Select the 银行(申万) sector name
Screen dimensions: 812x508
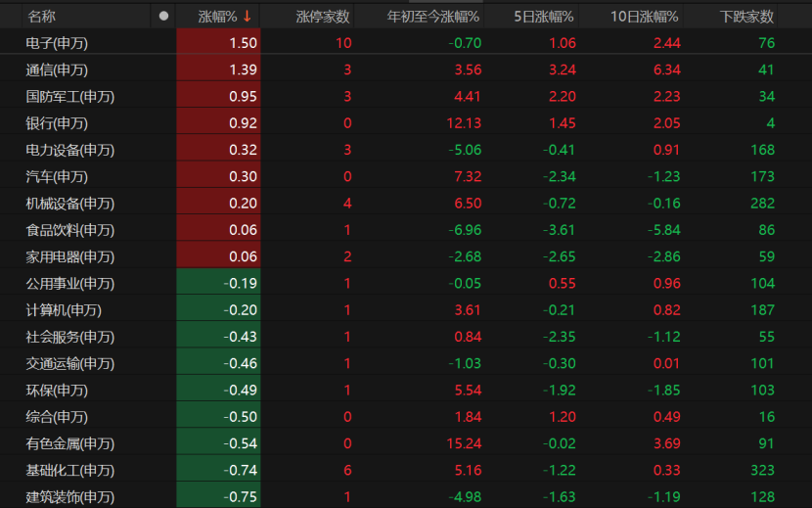click(x=57, y=123)
